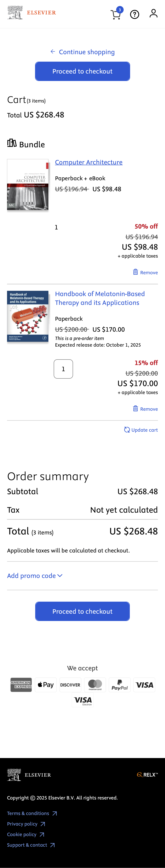Click the top Proceed to checkout button
Image resolution: width=165 pixels, height=868 pixels.
pyautogui.click(x=82, y=71)
